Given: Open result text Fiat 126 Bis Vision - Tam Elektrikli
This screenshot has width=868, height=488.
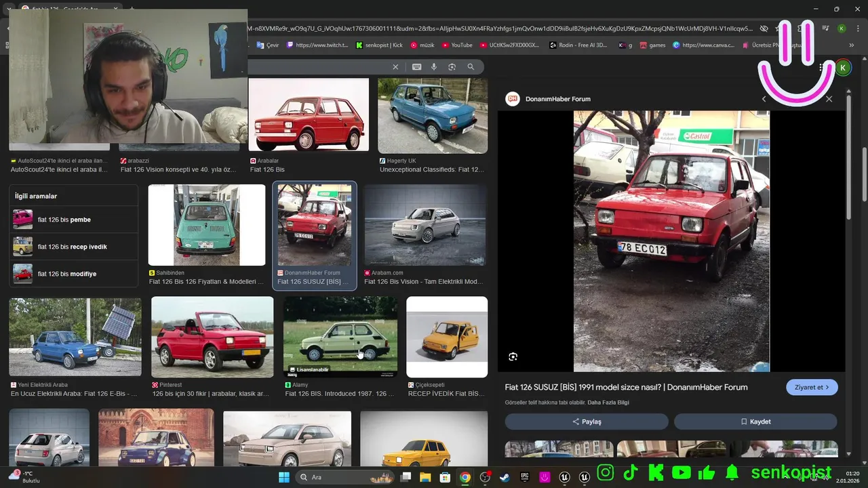Looking at the screenshot, I should [x=424, y=281].
